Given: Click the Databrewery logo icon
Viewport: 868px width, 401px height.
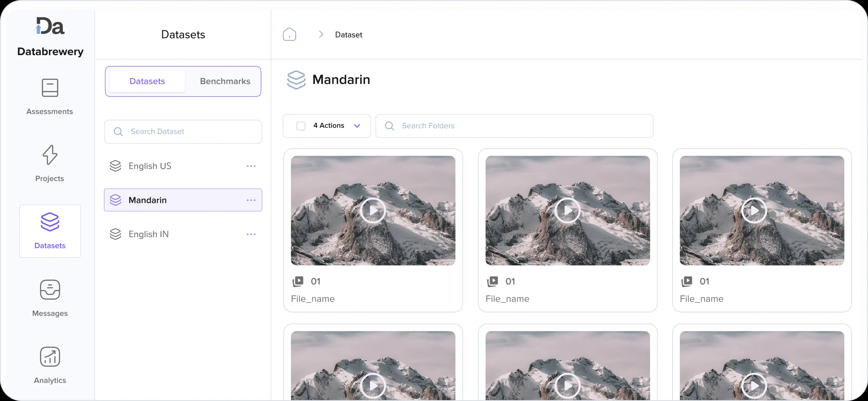Looking at the screenshot, I should pyautogui.click(x=50, y=26).
